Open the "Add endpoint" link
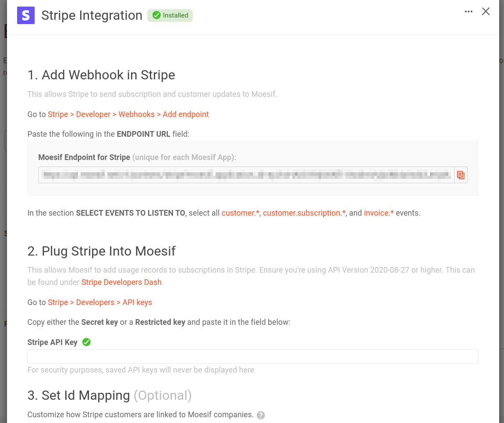Image resolution: width=504 pixels, height=423 pixels. point(185,114)
